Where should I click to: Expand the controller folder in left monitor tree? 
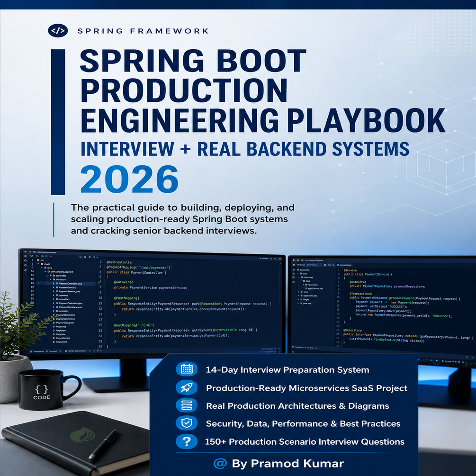tap(50, 276)
